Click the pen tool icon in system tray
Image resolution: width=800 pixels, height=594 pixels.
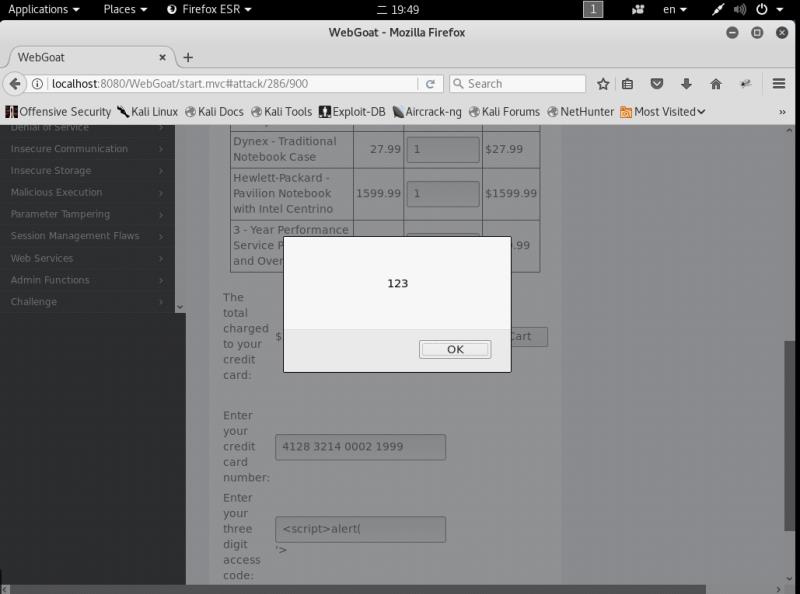coord(718,9)
